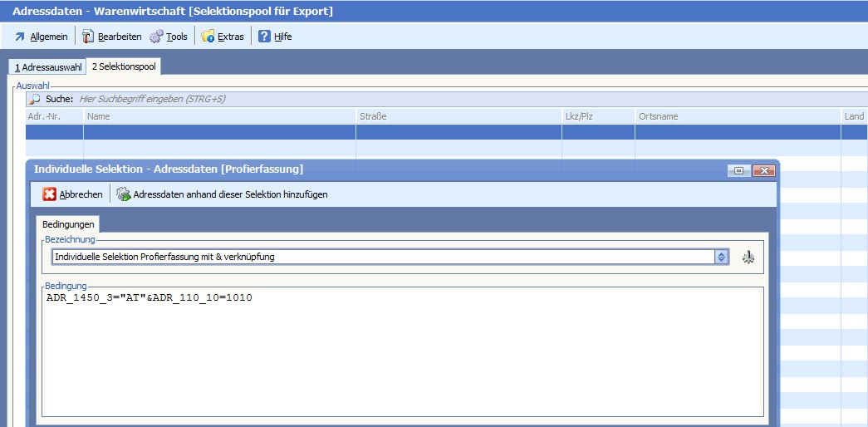This screenshot has width=868, height=427.
Task: Click the Straße column header
Action: click(459, 116)
